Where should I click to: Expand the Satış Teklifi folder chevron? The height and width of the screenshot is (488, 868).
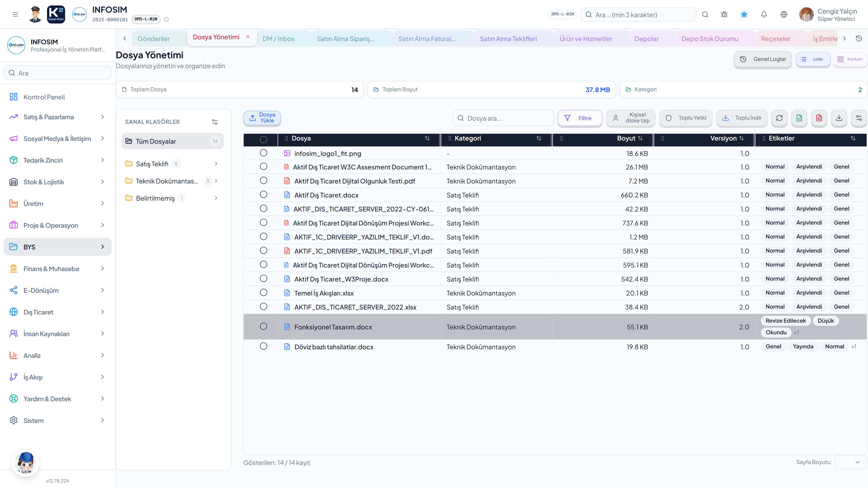(216, 164)
